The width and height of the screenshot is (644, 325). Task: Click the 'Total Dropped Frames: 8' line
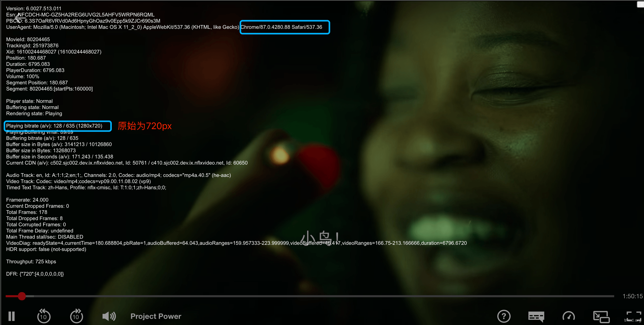coord(34,218)
